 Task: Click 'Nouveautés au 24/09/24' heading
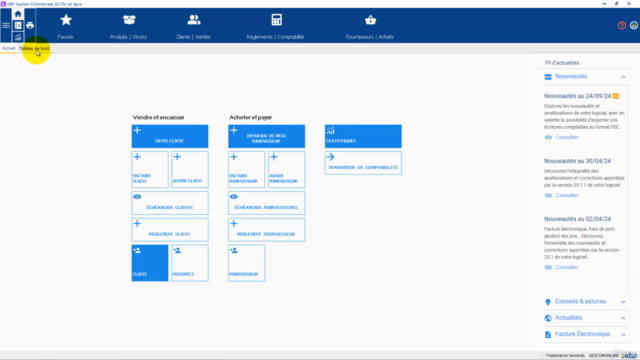(577, 96)
